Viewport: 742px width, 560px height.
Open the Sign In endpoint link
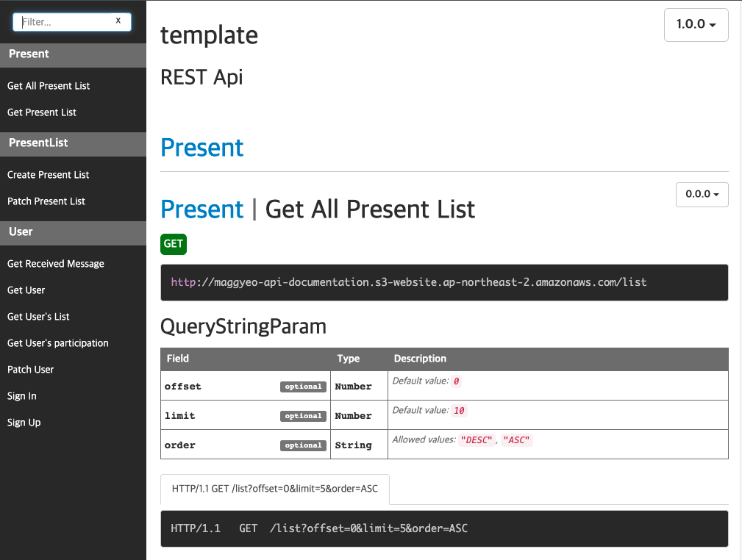[22, 396]
